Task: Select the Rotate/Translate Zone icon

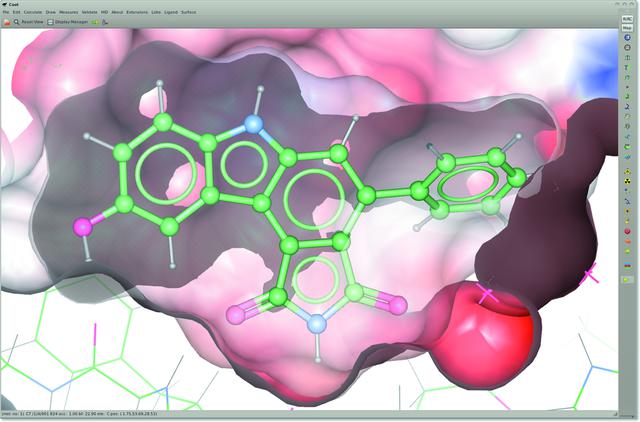Action: 627,77
